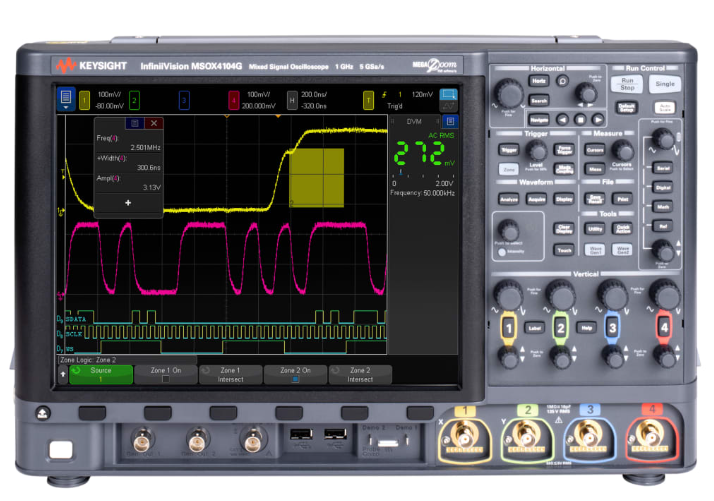Push the Save Recall key
Viewport: 714px width, 501px height.
[595, 199]
